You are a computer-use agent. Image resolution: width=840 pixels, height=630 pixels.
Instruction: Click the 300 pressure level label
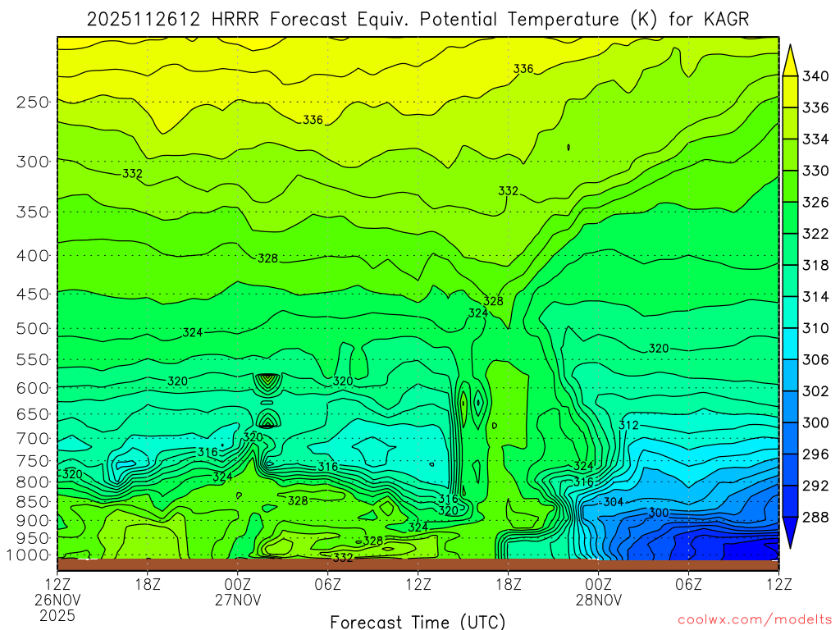click(x=33, y=162)
